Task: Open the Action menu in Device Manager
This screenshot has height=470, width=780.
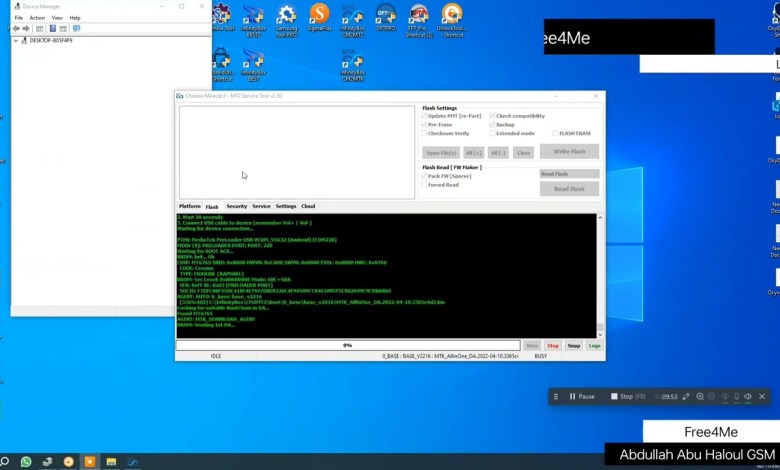Action: (37, 17)
